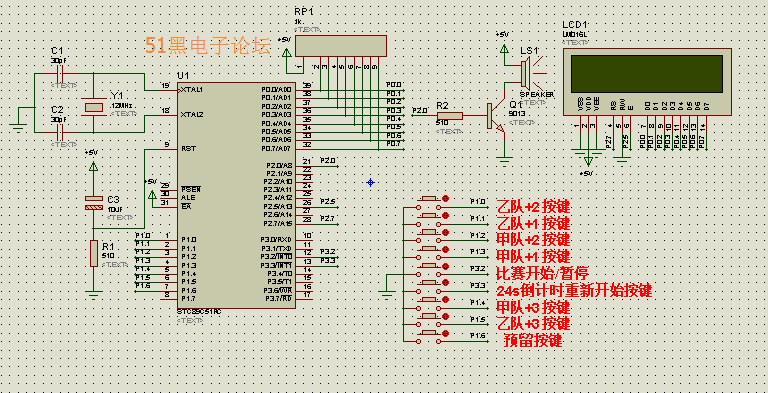Push the 甲队+3 button on P1.4
Screen dimensions: 768x393
pos(430,300)
